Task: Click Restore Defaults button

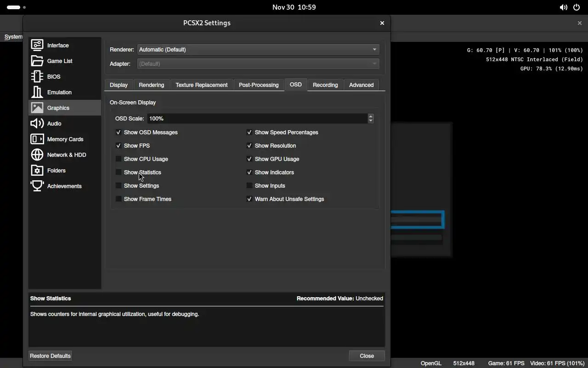Action: 50,356
